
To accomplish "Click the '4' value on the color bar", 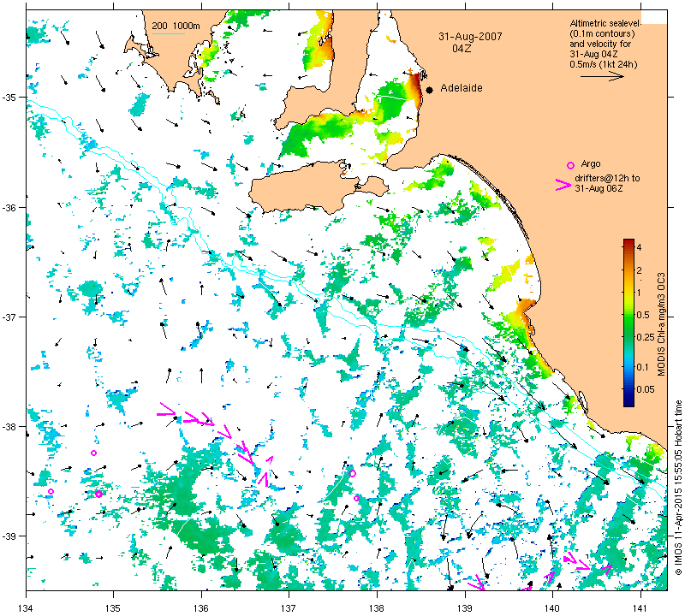I will pyautogui.click(x=639, y=247).
